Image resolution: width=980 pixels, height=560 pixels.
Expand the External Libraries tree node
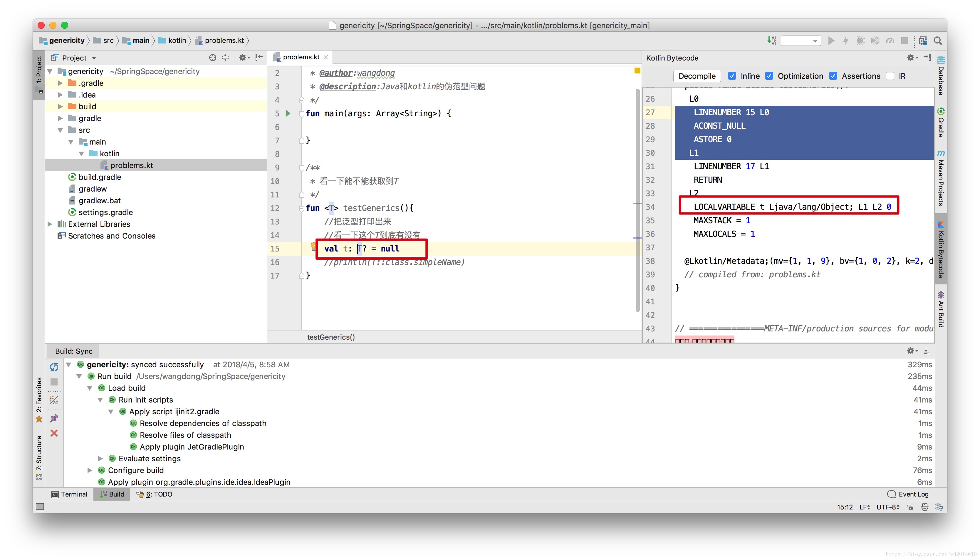pyautogui.click(x=50, y=224)
